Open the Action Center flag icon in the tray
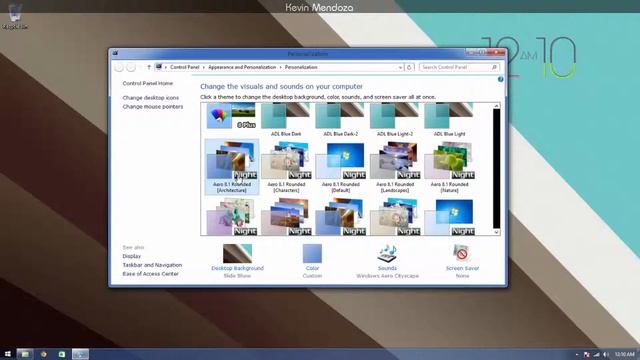Screen dimensions: 640x360 point(587,354)
